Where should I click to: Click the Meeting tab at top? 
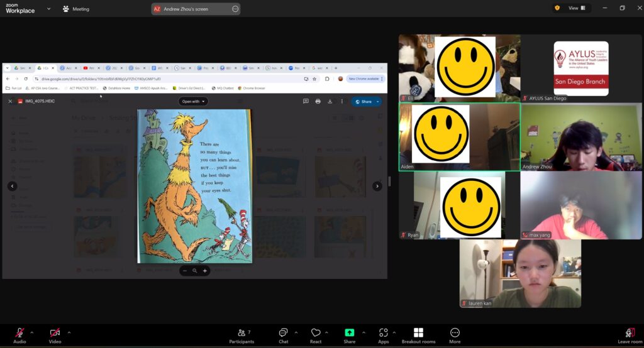76,9
